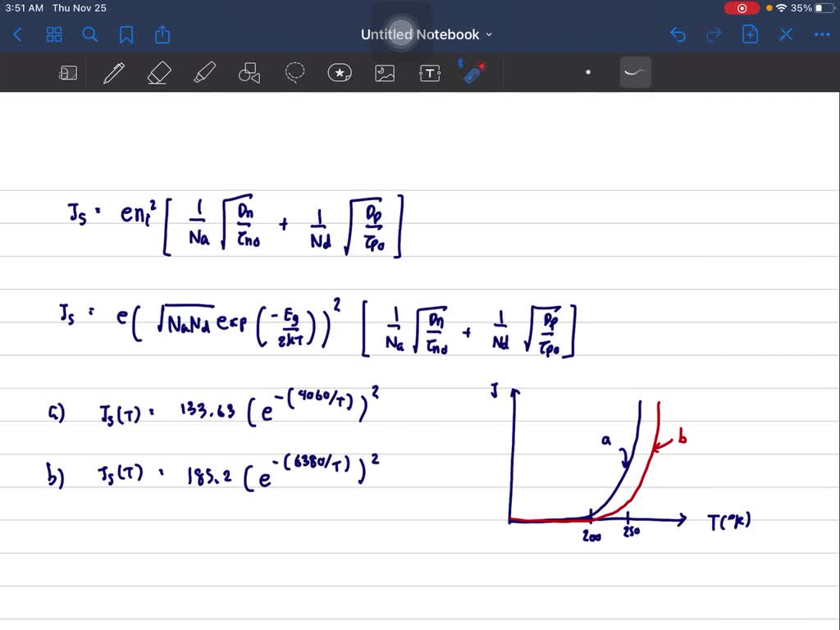Open the more options menu
Screen dimensions: 840x630
822,34
